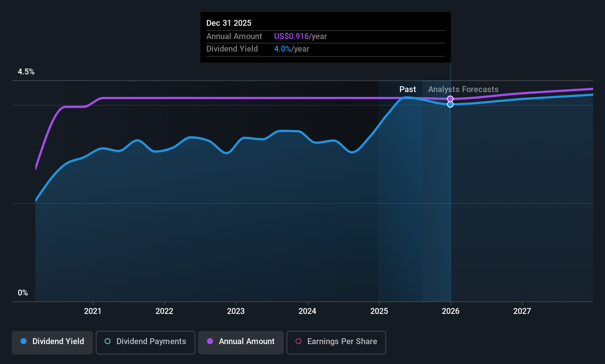Viewport: 605px width, 364px height.
Task: Enable the Dividend Payments series
Action: pos(145,343)
